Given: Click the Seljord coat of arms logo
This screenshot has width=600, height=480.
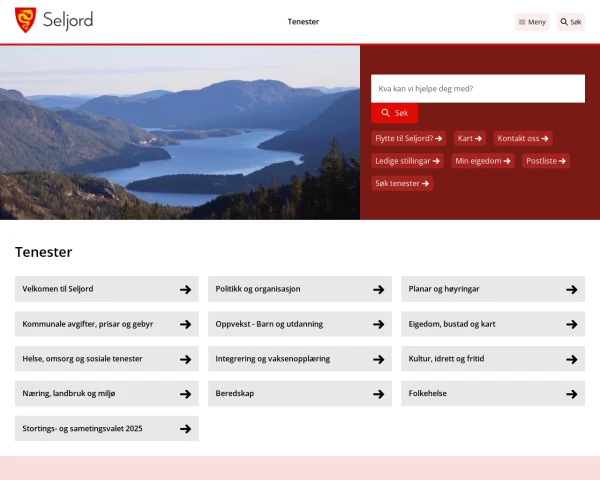Looking at the screenshot, I should coord(25,21).
